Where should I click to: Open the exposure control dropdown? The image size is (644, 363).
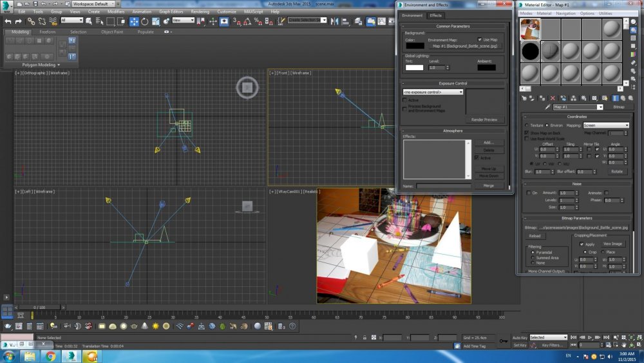click(x=433, y=92)
